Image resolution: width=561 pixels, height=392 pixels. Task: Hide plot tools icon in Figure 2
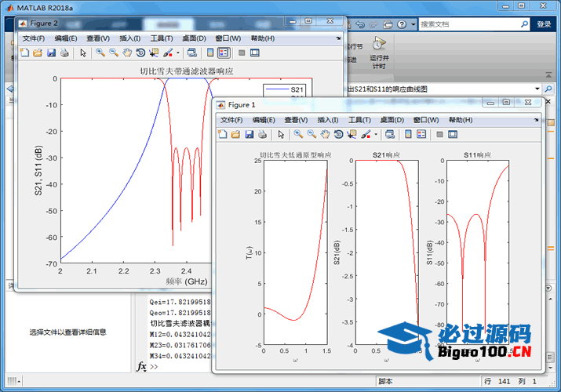click(242, 53)
